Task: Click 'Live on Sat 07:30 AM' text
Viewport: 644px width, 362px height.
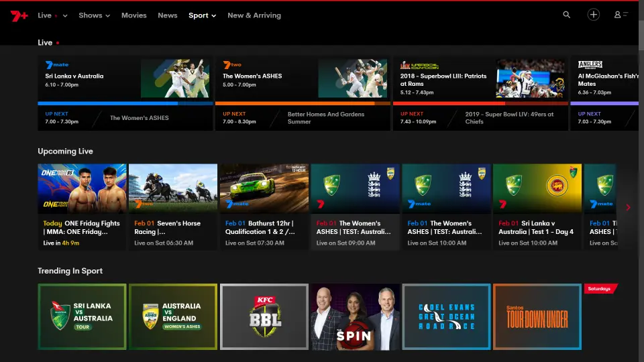Action: [255, 243]
